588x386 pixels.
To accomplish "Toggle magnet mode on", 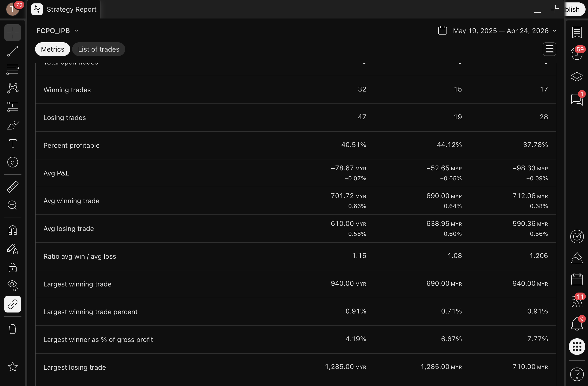I will pos(13,230).
